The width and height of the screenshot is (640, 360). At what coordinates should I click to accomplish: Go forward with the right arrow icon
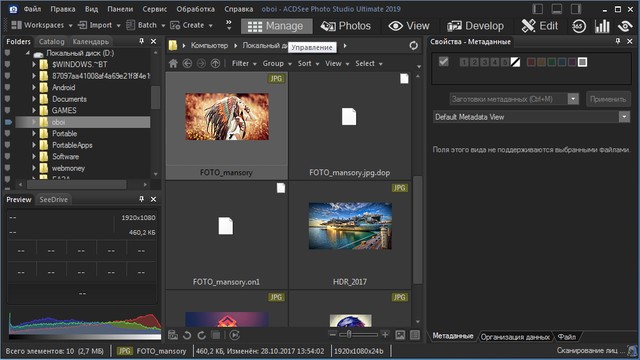pyautogui.click(x=201, y=64)
